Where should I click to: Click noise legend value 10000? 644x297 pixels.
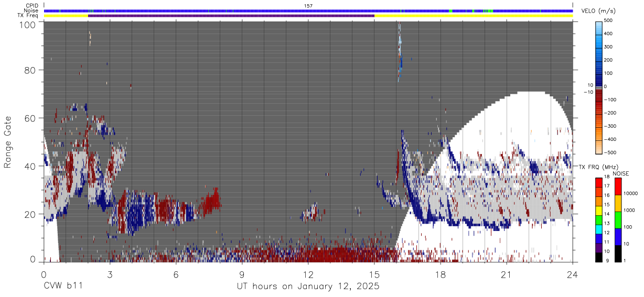click(x=631, y=193)
